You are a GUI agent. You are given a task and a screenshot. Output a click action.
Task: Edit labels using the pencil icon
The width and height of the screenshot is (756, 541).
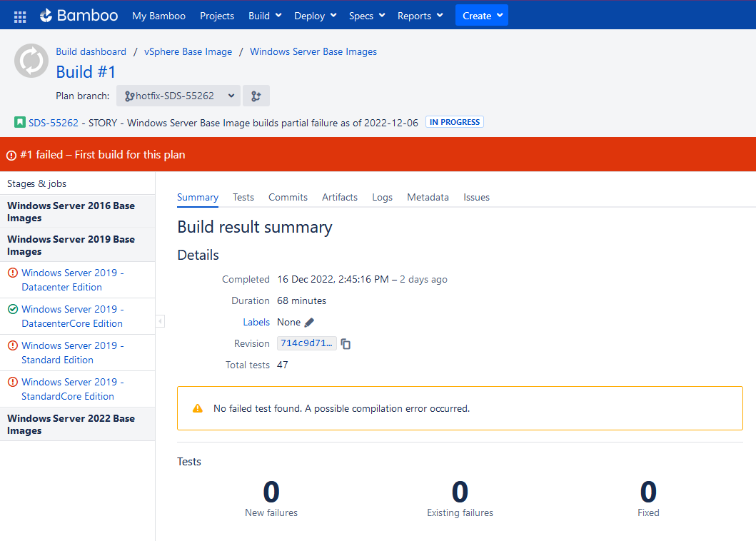click(310, 323)
